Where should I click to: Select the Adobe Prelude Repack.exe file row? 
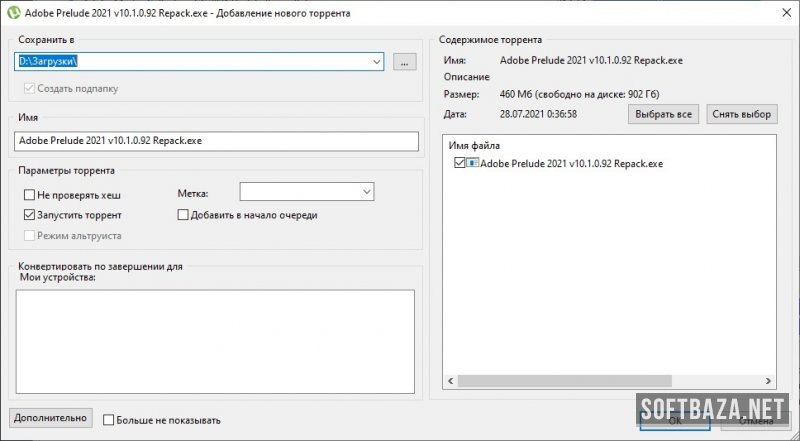click(570, 163)
